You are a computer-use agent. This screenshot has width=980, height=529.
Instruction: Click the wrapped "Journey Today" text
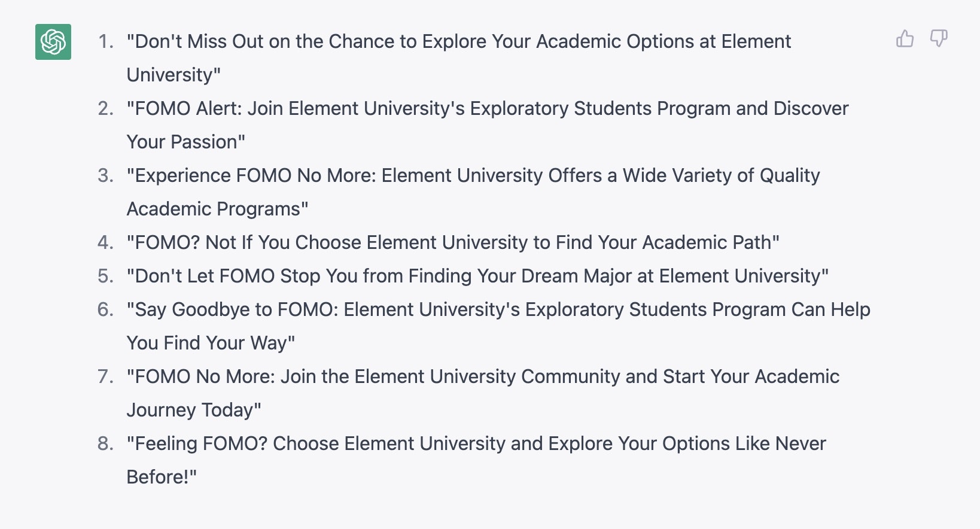[x=194, y=410]
